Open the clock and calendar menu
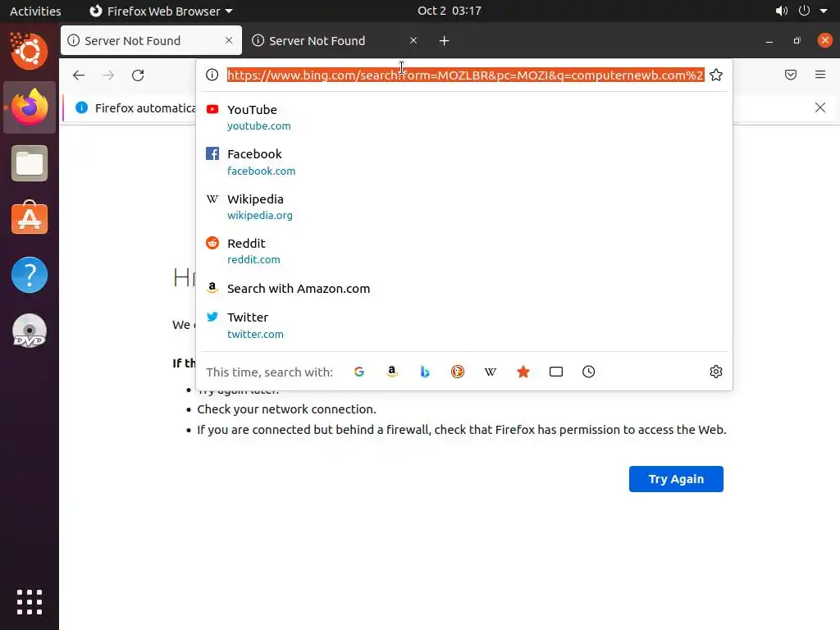Image resolution: width=840 pixels, height=630 pixels. (450, 11)
